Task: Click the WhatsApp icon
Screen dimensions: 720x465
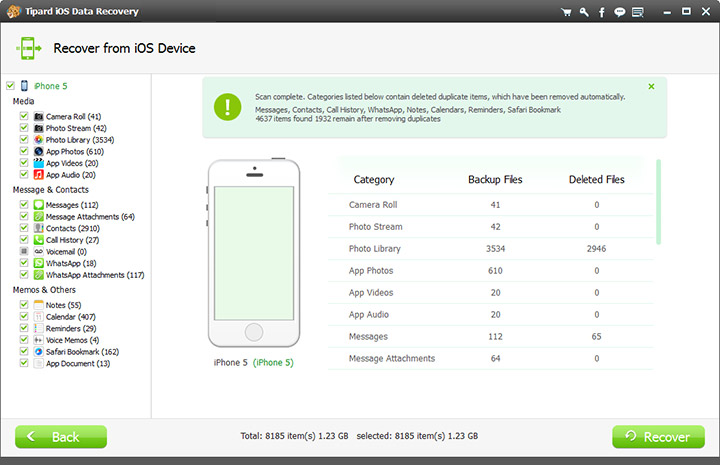Action: click(39, 263)
